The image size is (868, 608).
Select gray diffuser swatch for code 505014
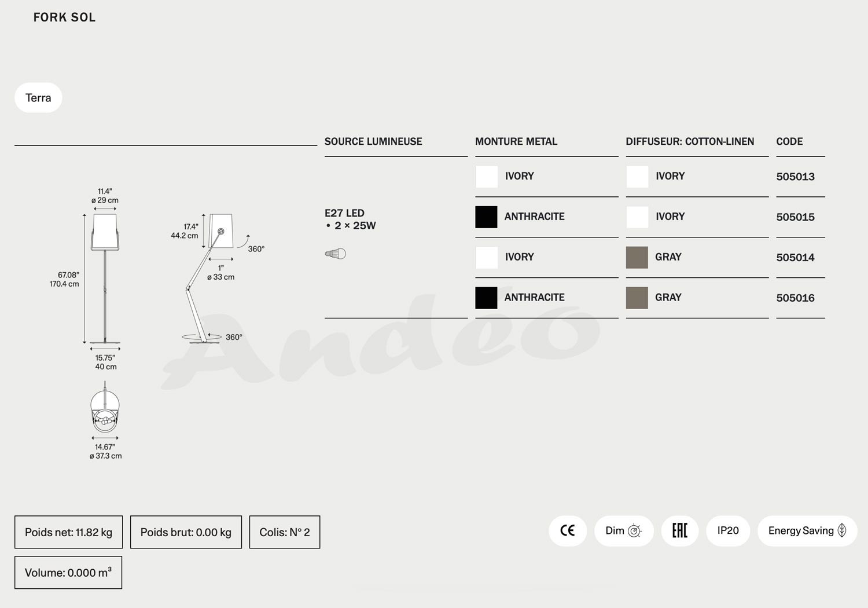click(637, 258)
